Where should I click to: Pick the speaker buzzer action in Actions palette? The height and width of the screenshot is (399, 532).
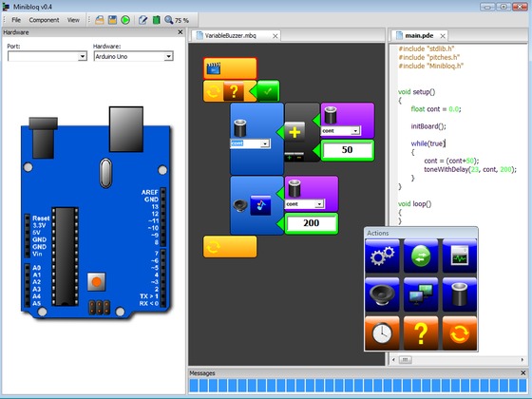(382, 294)
